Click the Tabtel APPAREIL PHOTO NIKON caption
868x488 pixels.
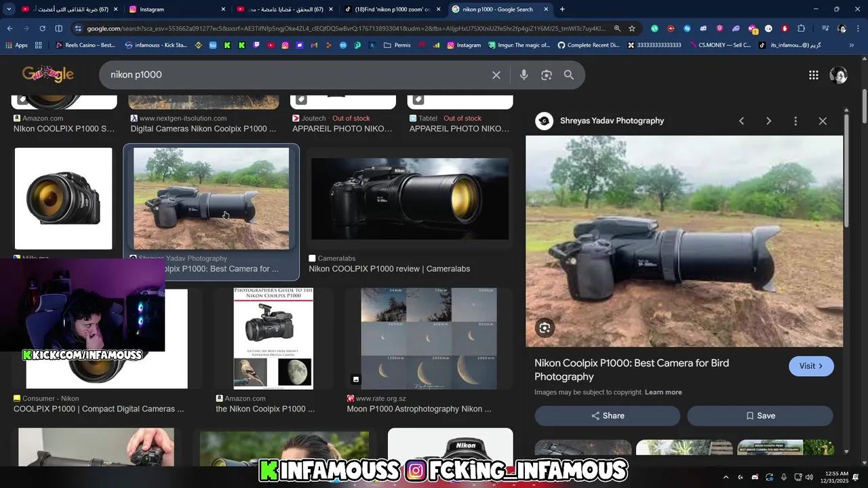(459, 129)
